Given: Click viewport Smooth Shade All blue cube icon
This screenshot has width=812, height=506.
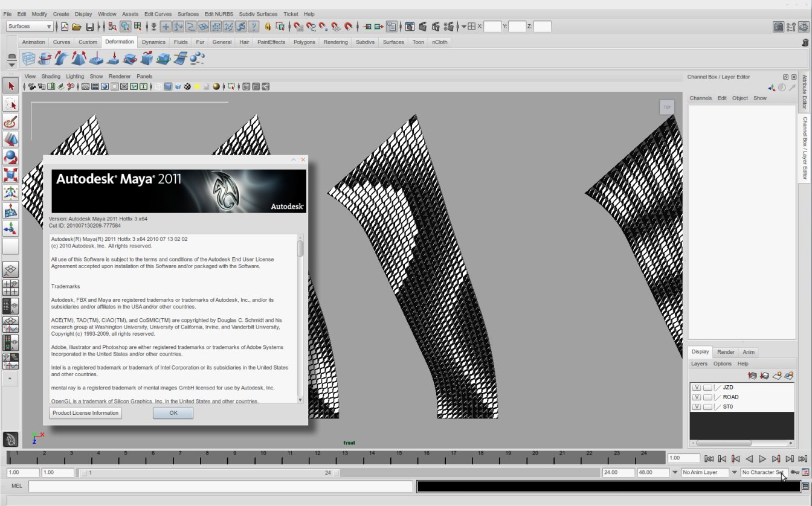Looking at the screenshot, I should pyautogui.click(x=168, y=87).
